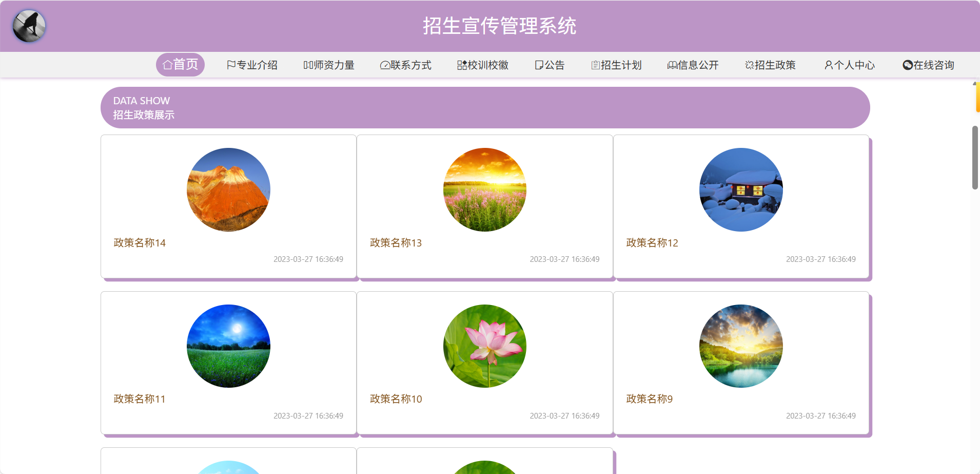Image resolution: width=980 pixels, height=474 pixels.
Task: Go to the 首页 home tab
Action: pos(180,65)
